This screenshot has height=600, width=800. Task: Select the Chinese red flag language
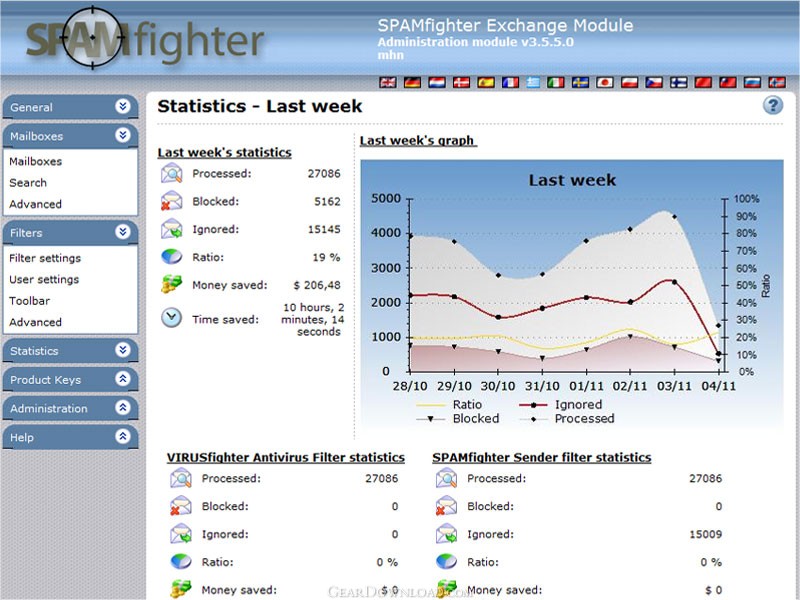(x=703, y=82)
